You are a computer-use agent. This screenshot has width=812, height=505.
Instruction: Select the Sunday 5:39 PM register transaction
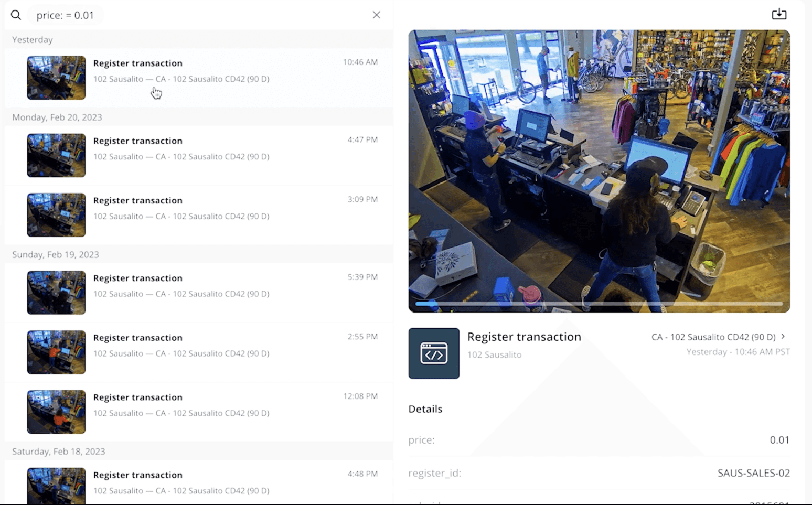pos(199,293)
